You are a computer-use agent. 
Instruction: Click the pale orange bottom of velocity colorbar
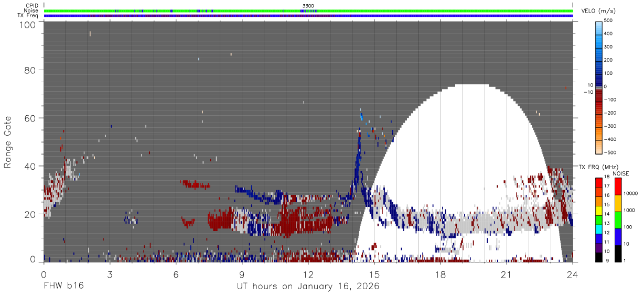coord(599,148)
